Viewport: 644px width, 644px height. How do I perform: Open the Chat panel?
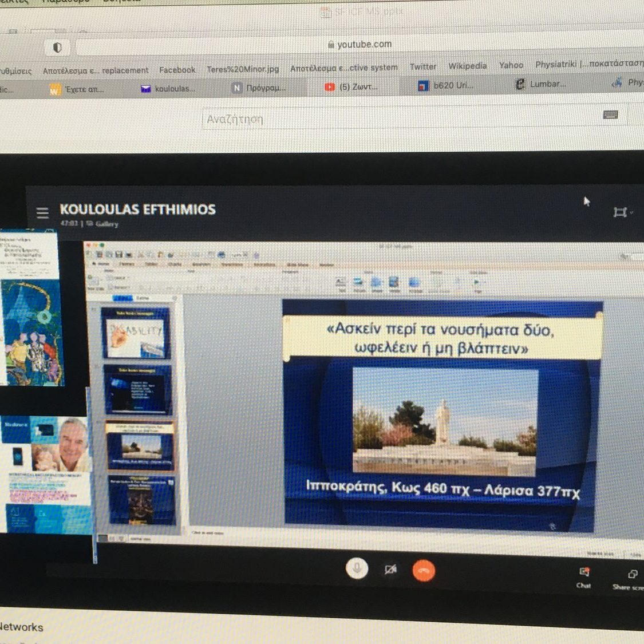583,576
